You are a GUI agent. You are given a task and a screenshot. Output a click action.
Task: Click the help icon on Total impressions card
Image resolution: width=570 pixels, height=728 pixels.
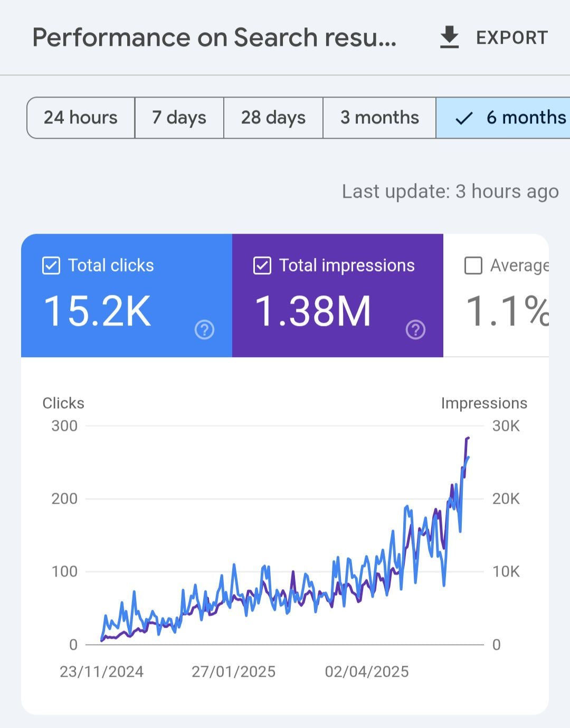(x=416, y=331)
